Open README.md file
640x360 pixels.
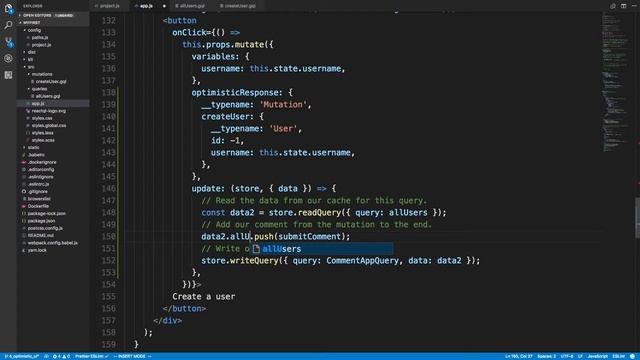click(x=40, y=236)
